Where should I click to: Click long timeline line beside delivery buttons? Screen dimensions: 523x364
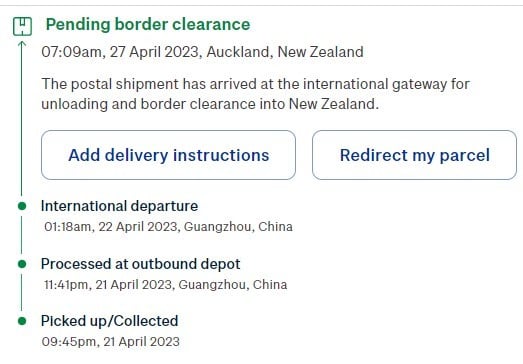click(x=22, y=122)
